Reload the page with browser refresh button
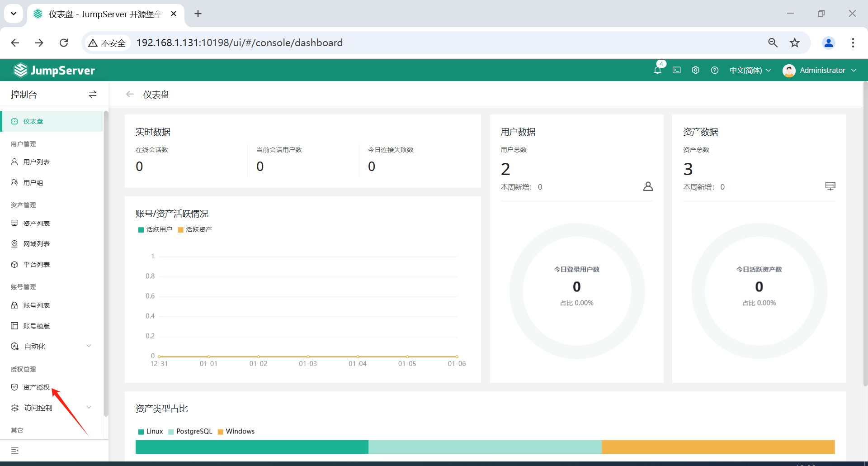Viewport: 868px width, 466px height. [x=64, y=43]
